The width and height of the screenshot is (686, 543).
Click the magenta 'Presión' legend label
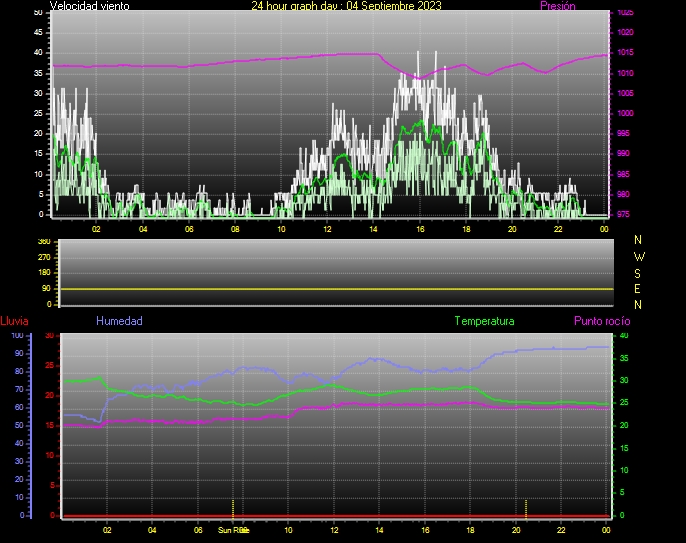coord(557,6)
